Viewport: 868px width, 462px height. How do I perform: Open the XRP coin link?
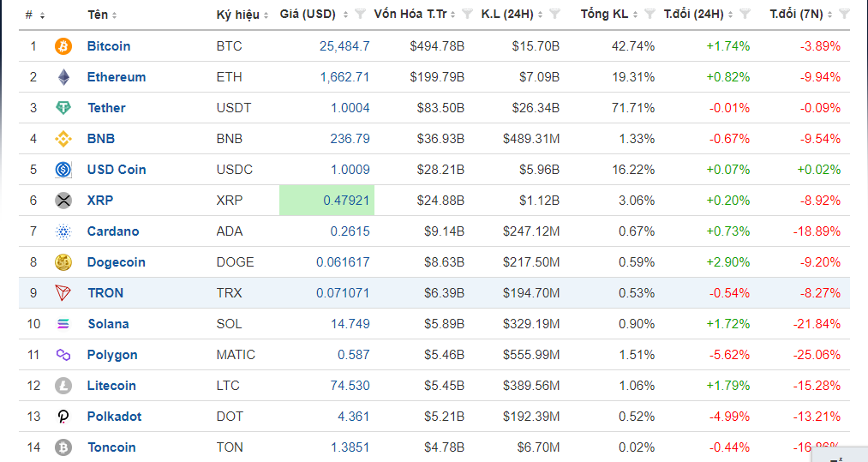pyautogui.click(x=100, y=201)
